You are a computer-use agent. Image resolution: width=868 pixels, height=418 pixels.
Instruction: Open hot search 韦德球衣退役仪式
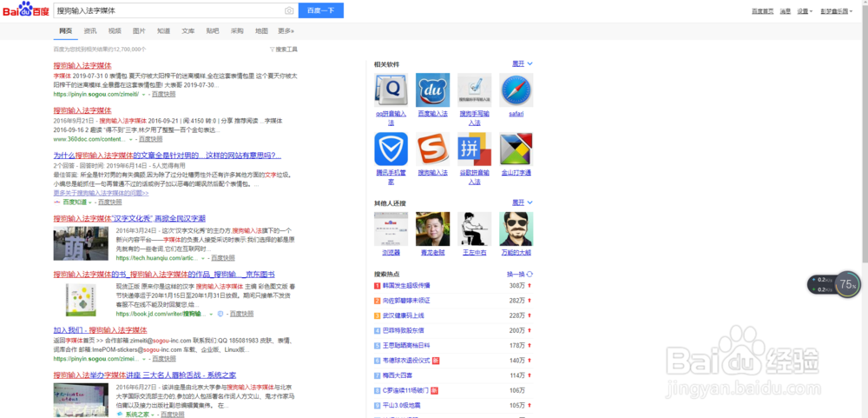click(406, 361)
